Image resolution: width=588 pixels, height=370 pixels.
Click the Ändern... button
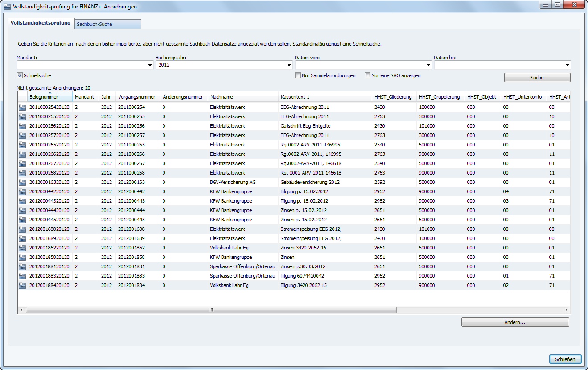pos(515,322)
